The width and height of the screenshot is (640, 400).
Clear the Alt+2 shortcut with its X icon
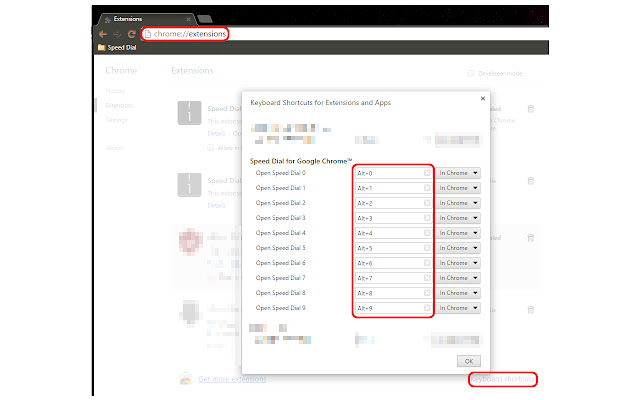pyautogui.click(x=427, y=203)
